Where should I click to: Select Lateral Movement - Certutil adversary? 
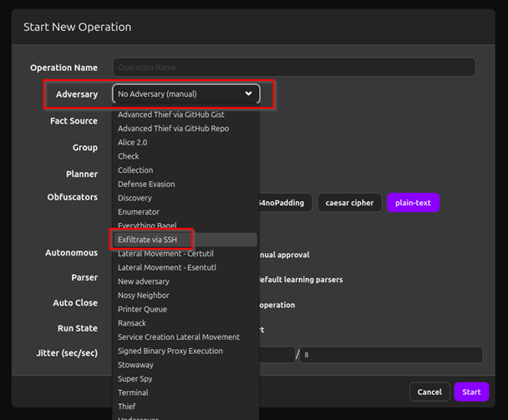click(x=185, y=254)
